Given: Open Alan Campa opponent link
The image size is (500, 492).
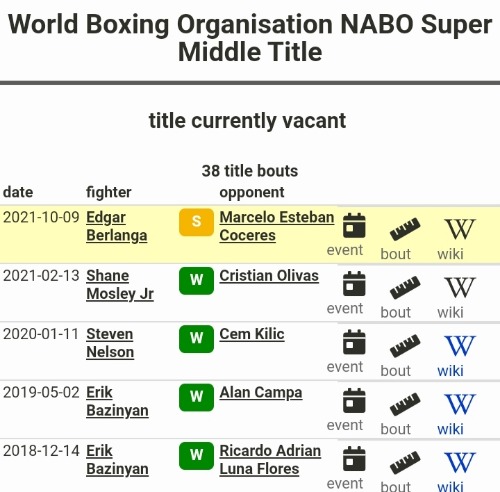Looking at the screenshot, I should (261, 393).
